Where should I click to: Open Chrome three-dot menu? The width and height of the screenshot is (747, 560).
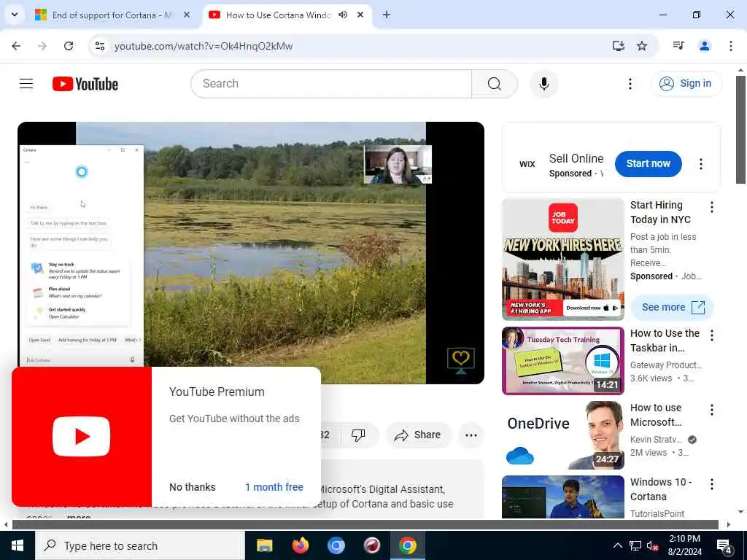pos(730,46)
